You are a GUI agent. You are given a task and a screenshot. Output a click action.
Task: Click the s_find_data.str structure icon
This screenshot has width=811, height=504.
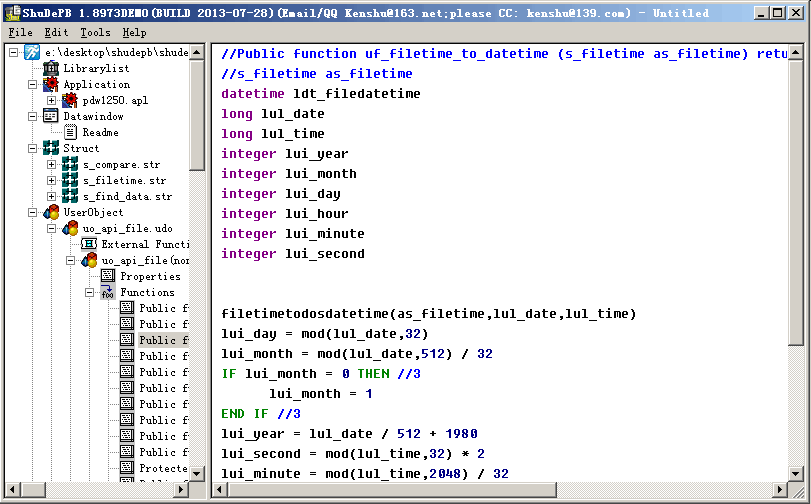click(x=70, y=197)
